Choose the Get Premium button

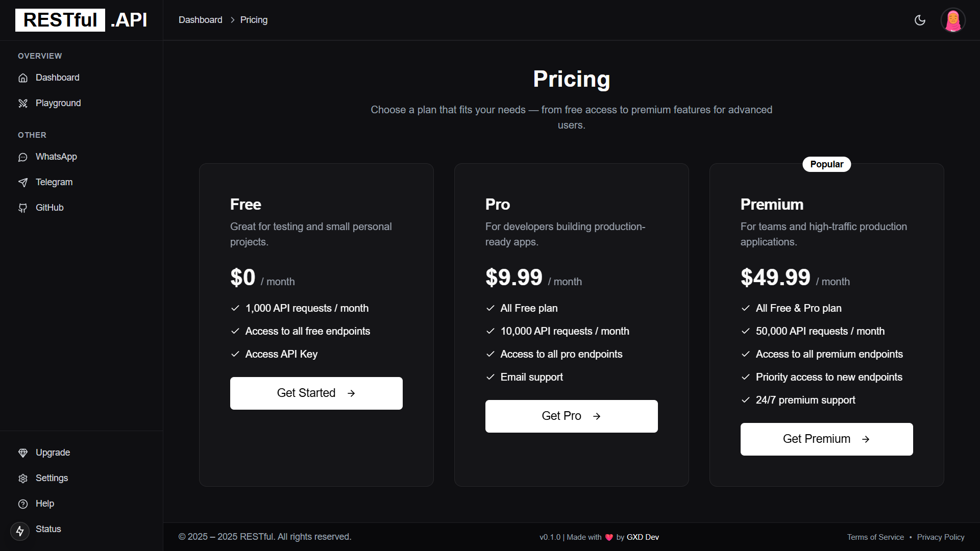[x=826, y=439]
